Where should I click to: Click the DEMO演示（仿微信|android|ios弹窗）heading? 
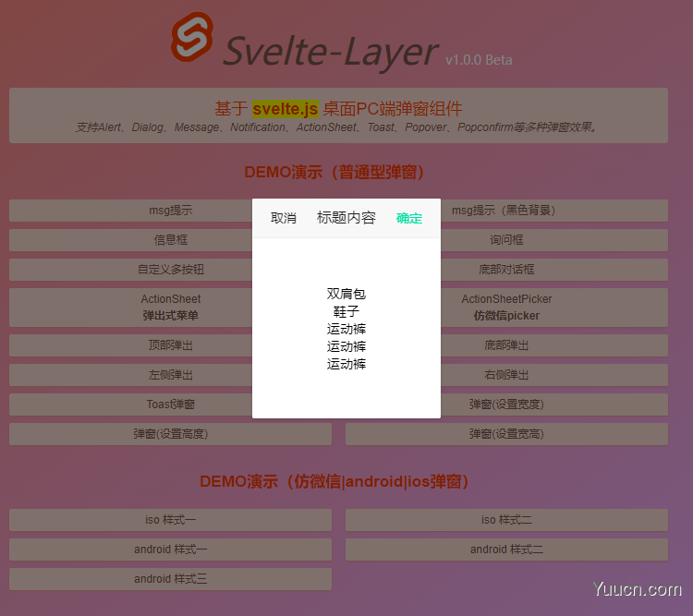334,481
